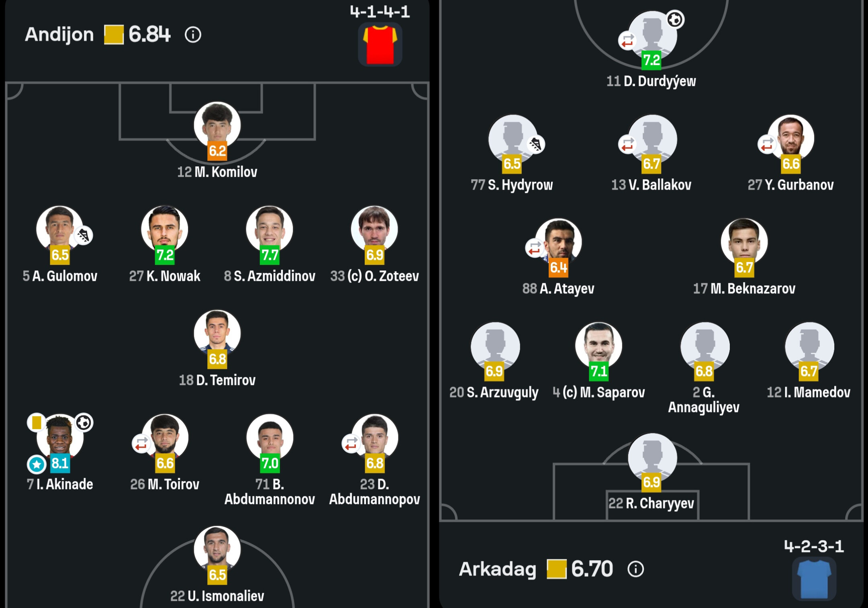The image size is (868, 608).
Task: Click the info icon next to Andijon rating
Action: pos(193,35)
